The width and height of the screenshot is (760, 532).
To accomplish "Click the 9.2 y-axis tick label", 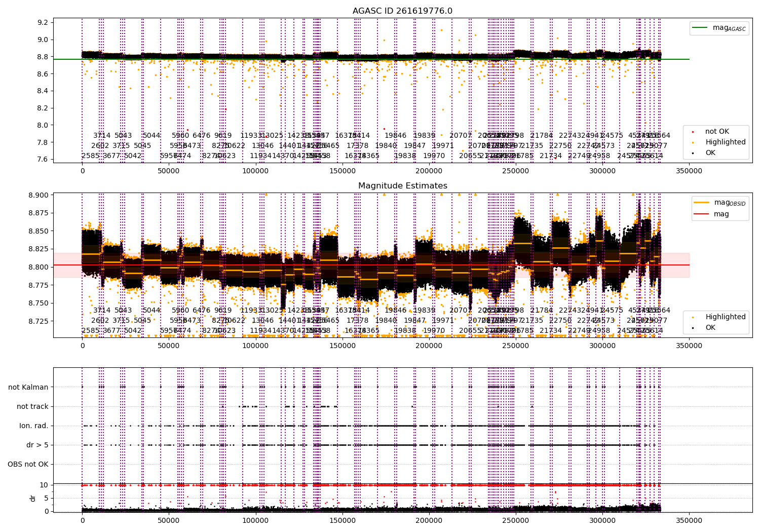I will [43, 23].
